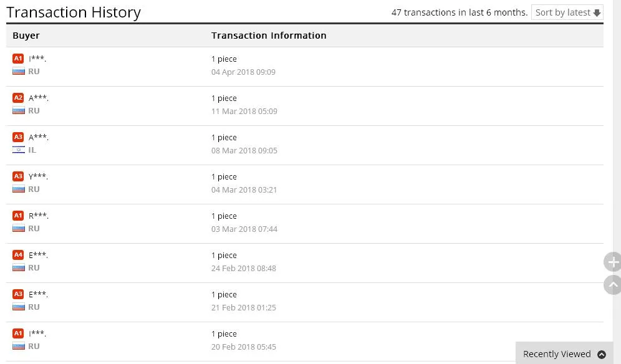Click the 08 Mar 2018 09:05 transaction date
This screenshot has width=621, height=364.
click(x=244, y=150)
